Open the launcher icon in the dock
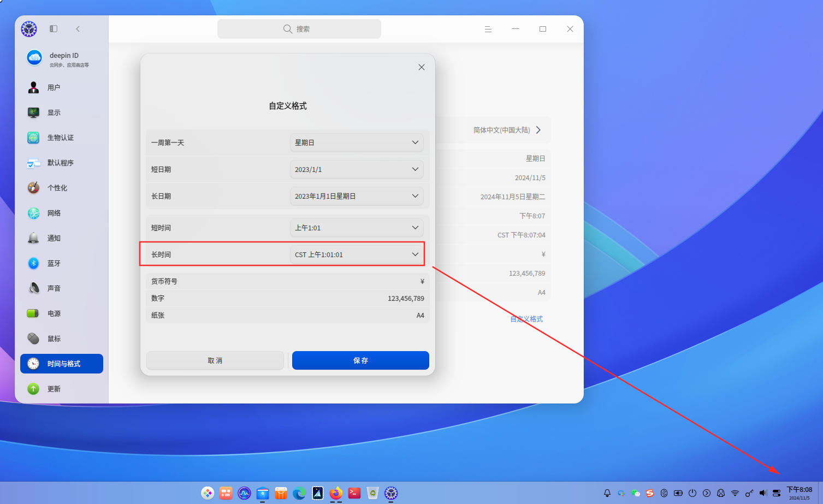The image size is (823, 504). click(208, 493)
